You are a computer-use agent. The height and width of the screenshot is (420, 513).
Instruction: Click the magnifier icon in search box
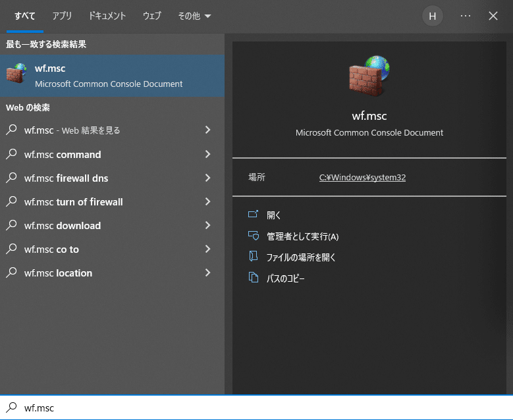click(11, 407)
